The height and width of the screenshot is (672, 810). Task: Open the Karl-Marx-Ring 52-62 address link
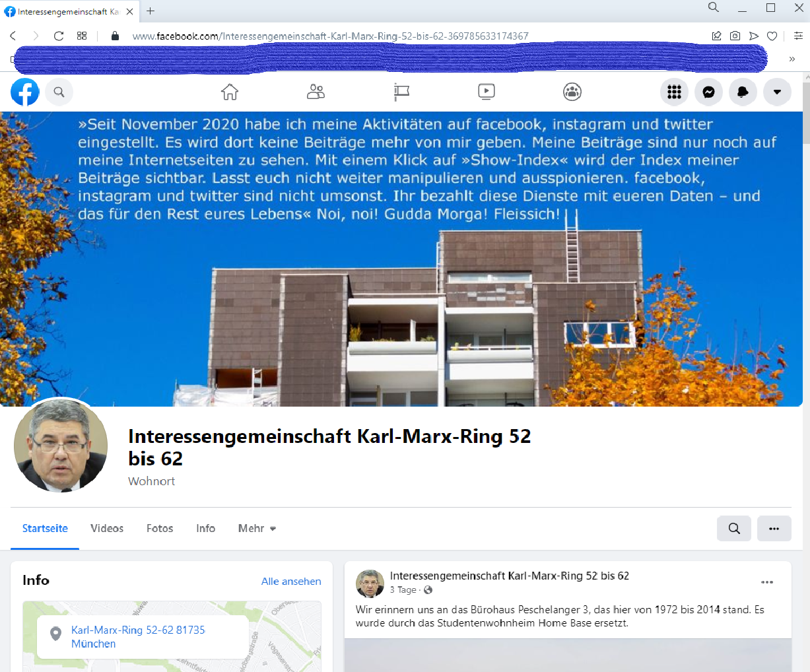[138, 636]
